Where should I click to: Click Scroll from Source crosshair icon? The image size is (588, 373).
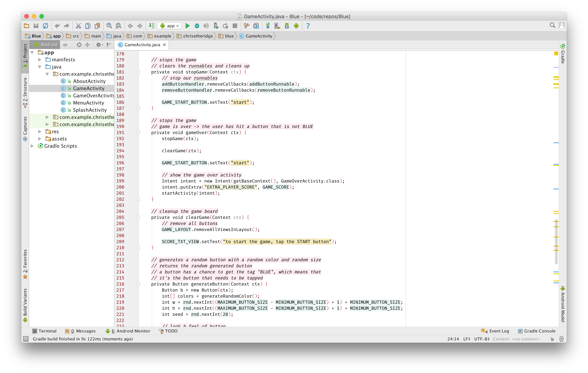coord(79,45)
